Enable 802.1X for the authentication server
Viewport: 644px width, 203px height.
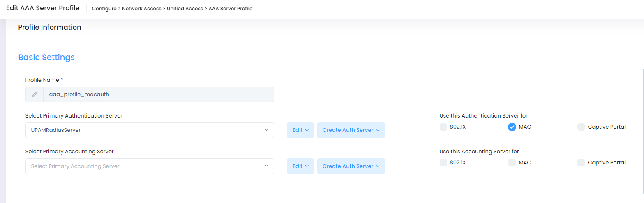pyautogui.click(x=443, y=127)
